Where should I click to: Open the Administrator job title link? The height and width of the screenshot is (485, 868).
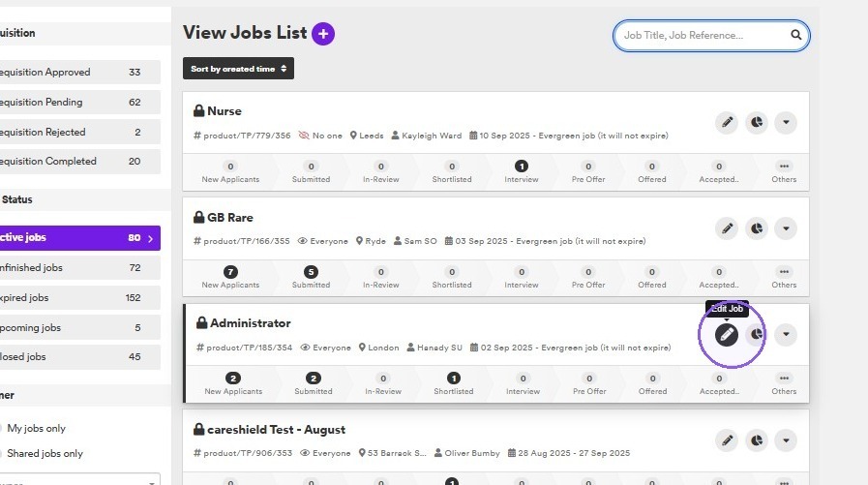[251, 323]
